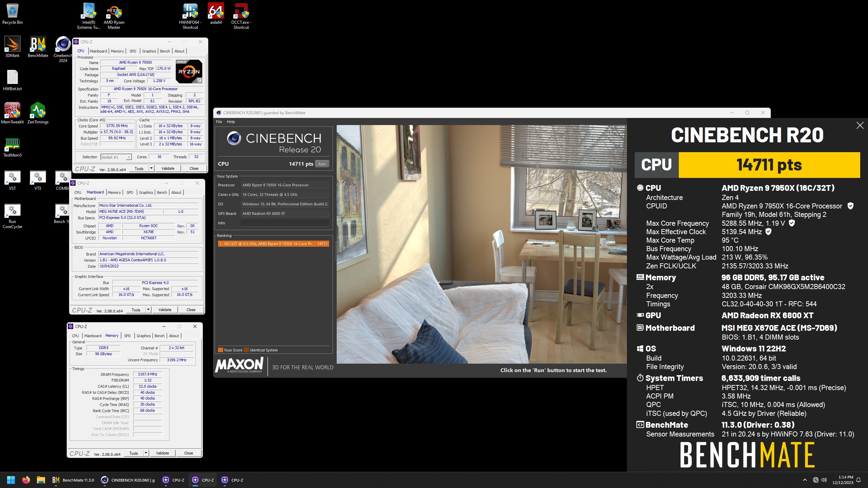Close the BenchMate result overlay
868x488 pixels.
click(x=860, y=125)
